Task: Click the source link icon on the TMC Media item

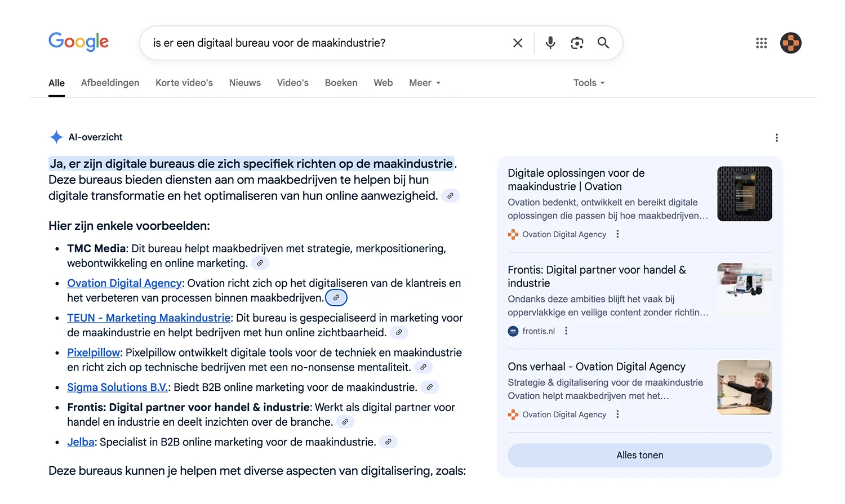Action: pos(260,263)
